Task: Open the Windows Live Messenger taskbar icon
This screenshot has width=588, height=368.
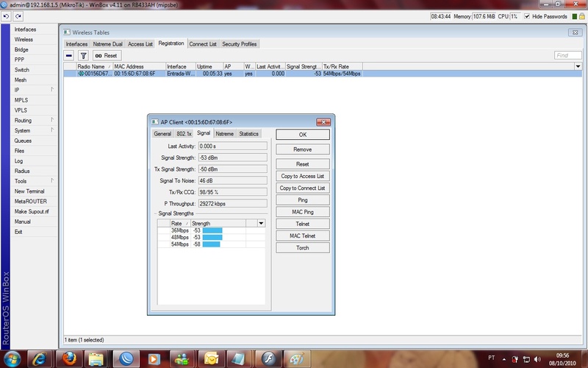Action: click(x=182, y=358)
